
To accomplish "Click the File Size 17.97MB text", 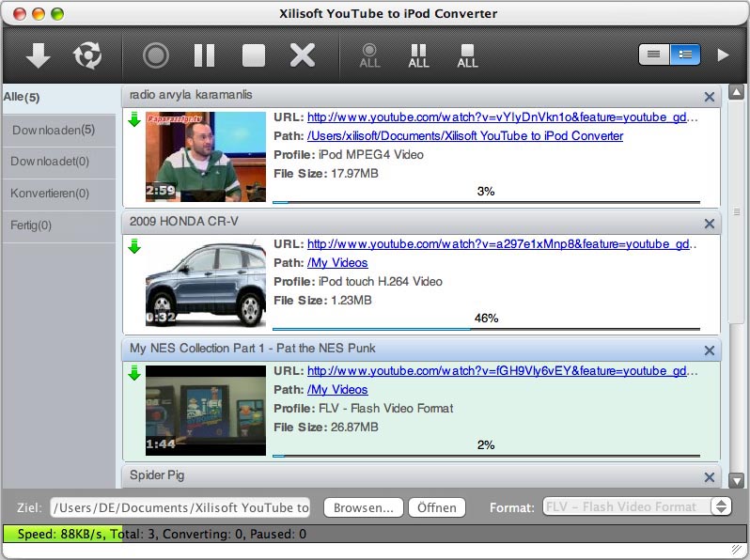I will tap(326, 174).
